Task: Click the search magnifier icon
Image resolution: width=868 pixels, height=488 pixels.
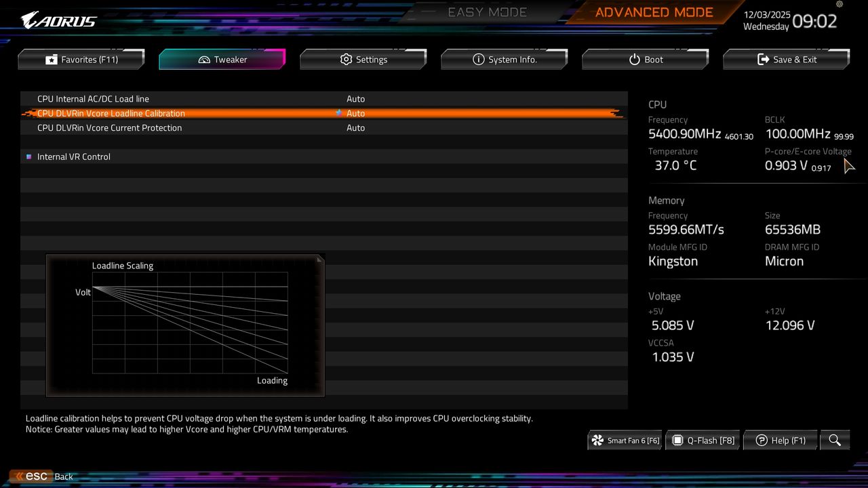Action: coord(835,440)
